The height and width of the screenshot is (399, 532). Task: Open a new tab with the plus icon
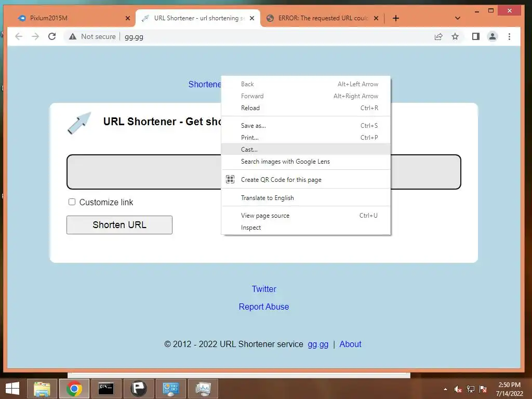click(x=395, y=18)
